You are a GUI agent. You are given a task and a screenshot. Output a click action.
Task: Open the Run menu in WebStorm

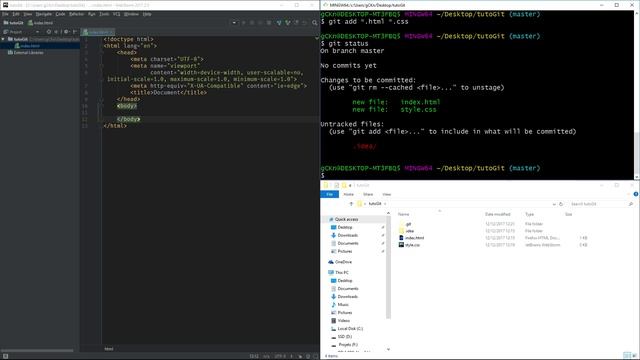pos(91,14)
